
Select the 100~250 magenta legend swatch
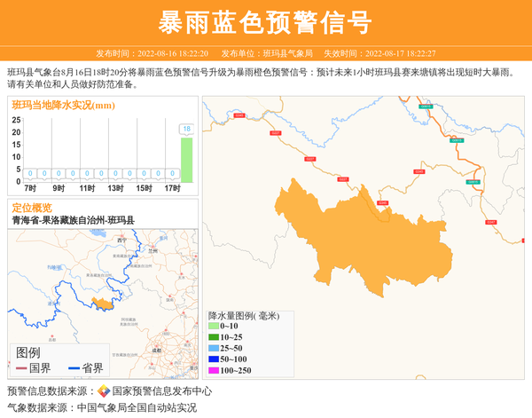[213, 370]
